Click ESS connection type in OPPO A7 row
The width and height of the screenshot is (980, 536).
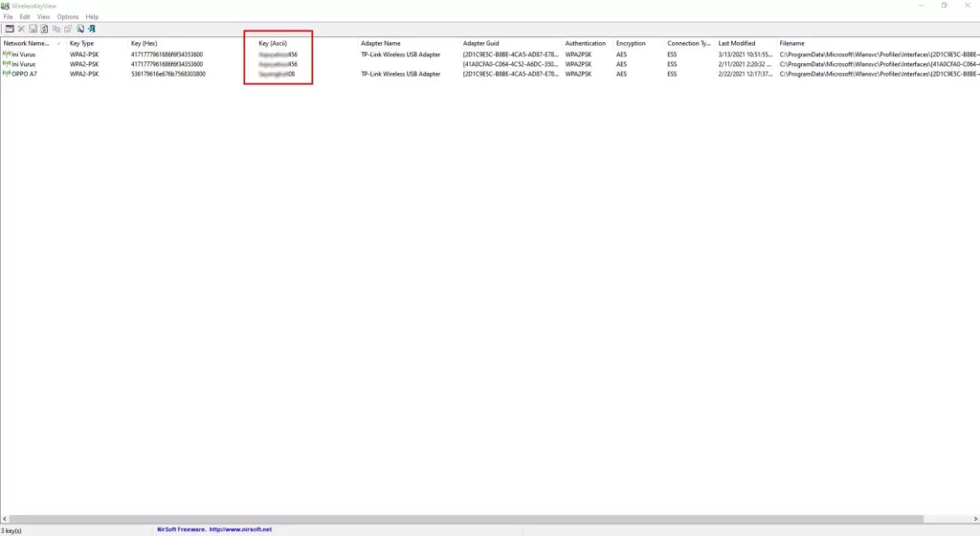(x=672, y=74)
